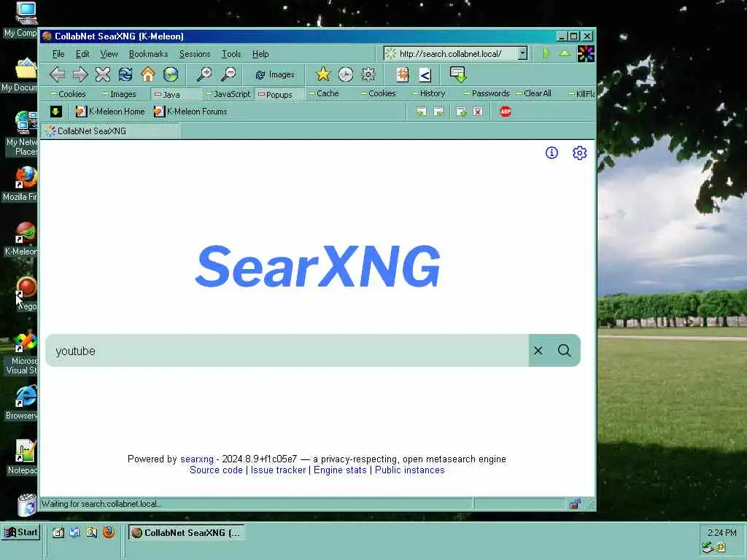Open the Issue tracker link
This screenshot has width=747, height=560.
point(278,470)
